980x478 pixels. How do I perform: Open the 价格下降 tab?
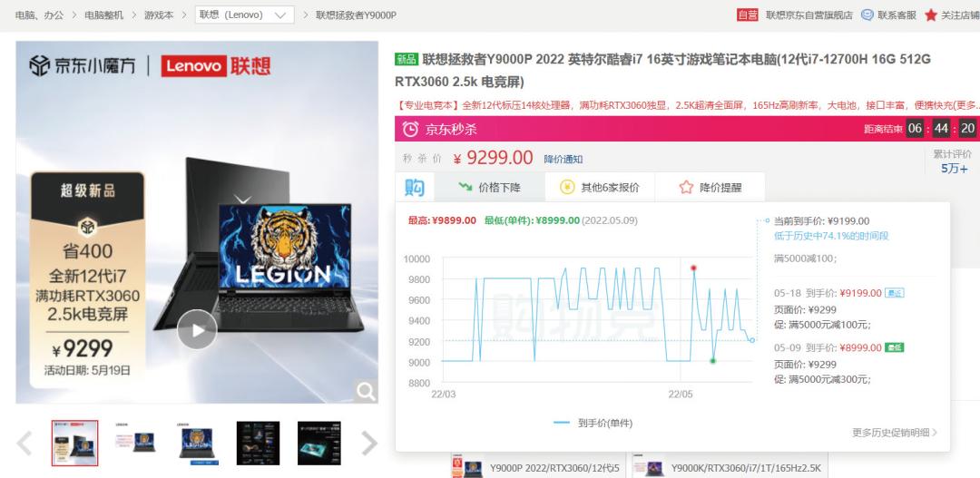(x=489, y=187)
